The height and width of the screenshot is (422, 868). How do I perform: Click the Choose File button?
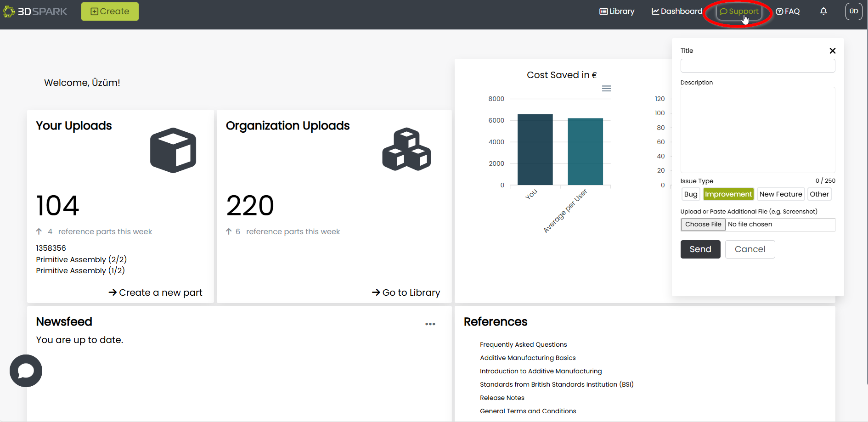(x=703, y=225)
